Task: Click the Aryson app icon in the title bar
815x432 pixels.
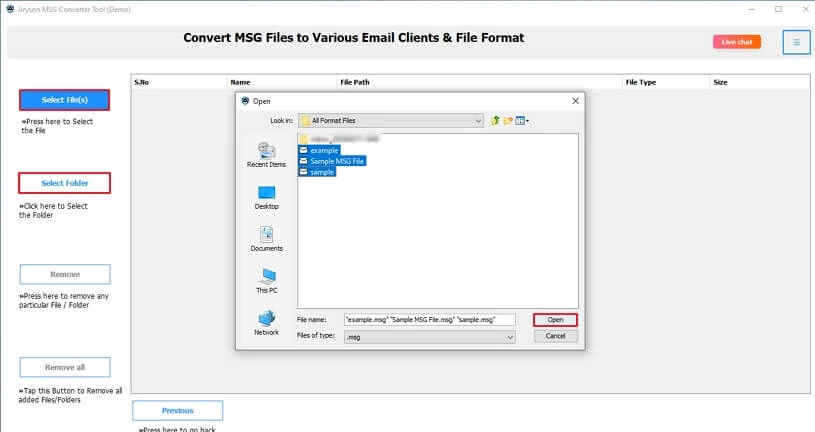Action: point(10,9)
